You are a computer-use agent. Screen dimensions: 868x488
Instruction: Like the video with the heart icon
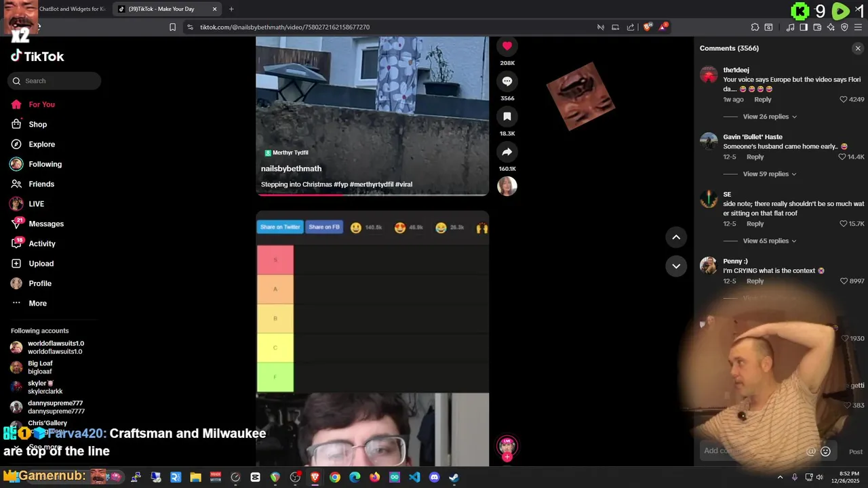click(507, 45)
